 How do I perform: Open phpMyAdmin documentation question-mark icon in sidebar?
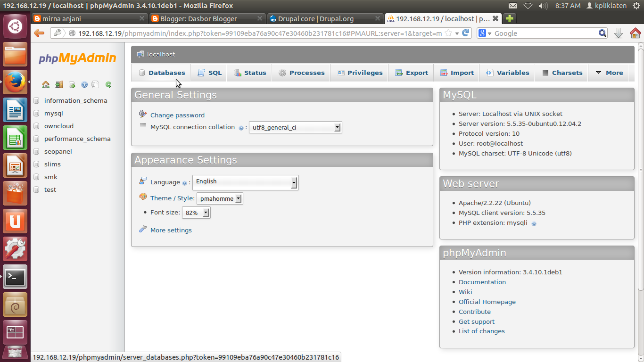[84, 85]
